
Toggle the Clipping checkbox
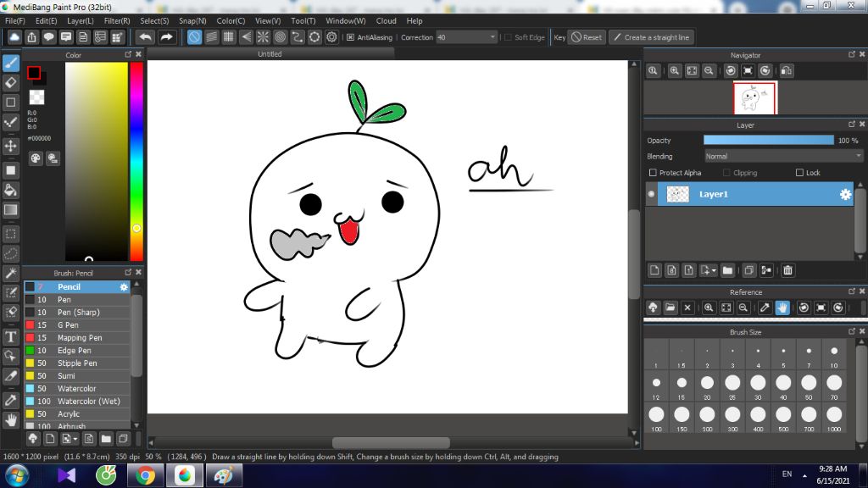726,173
